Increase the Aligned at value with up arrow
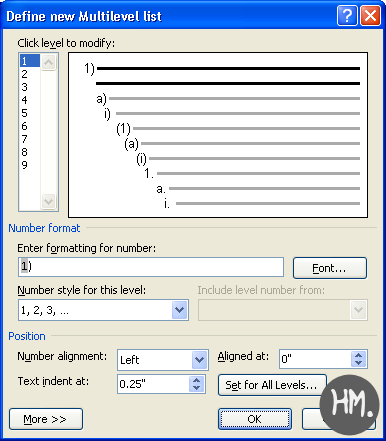The height and width of the screenshot is (441, 386). click(x=359, y=355)
